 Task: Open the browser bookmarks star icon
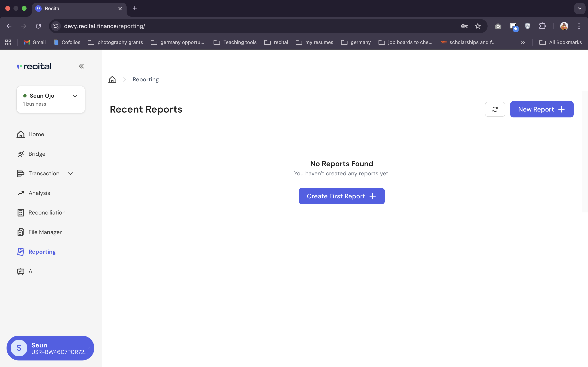pyautogui.click(x=478, y=26)
